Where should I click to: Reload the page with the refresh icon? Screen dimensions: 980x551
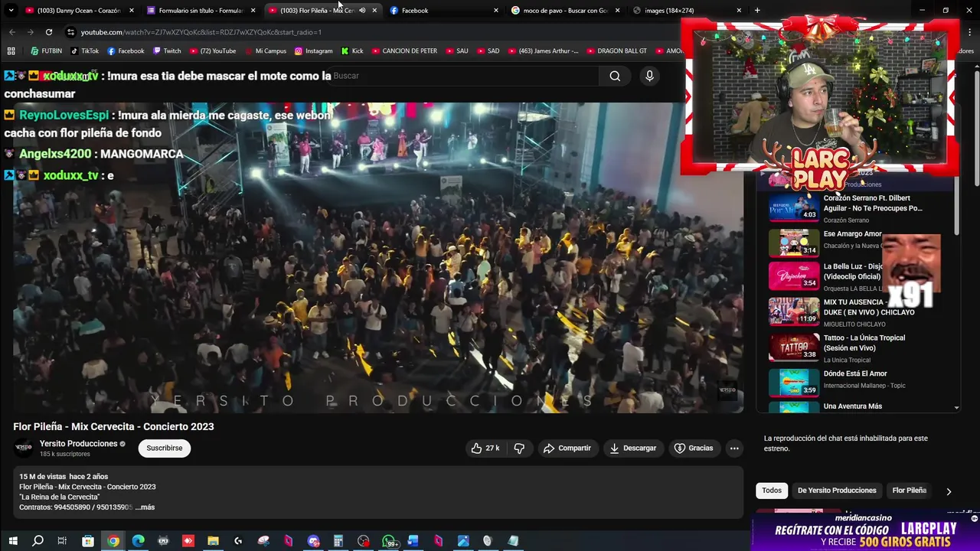pos(49,32)
